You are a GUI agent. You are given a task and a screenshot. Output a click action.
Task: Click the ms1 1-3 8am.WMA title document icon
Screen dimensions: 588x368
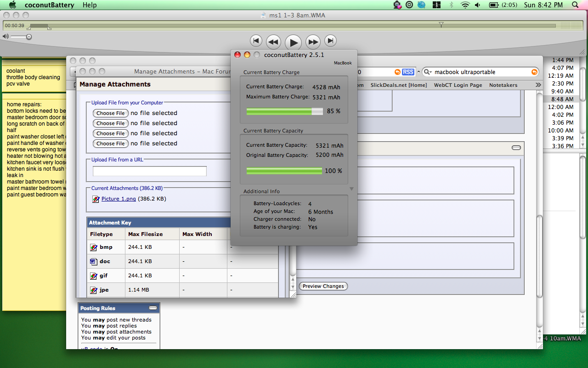(263, 15)
